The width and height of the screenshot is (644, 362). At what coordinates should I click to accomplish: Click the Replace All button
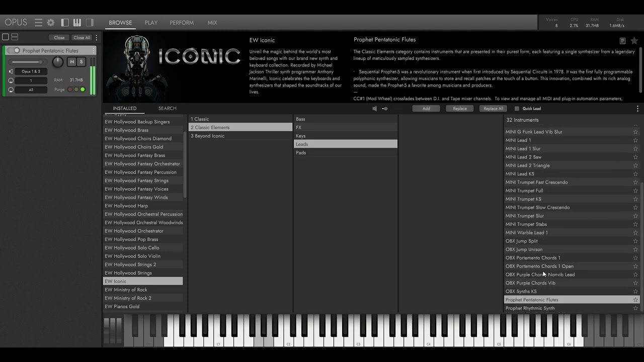point(493,109)
